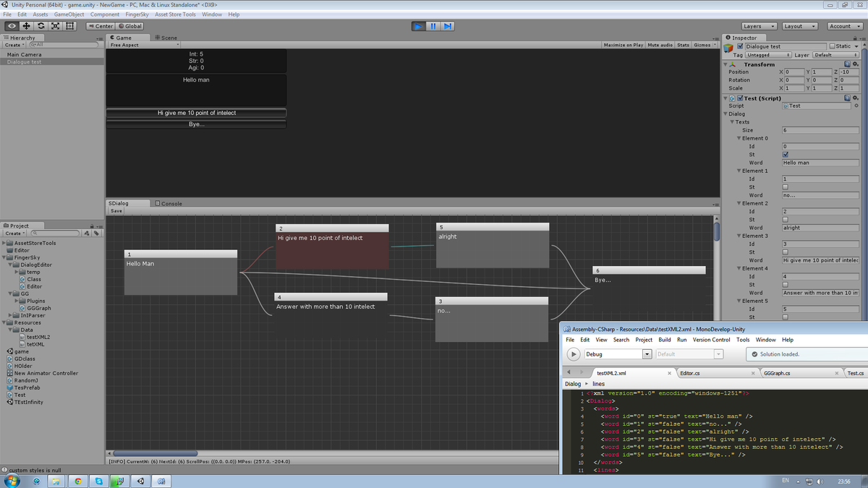The height and width of the screenshot is (488, 868).
Task: Click the Project search by type icon
Action: 87,233
